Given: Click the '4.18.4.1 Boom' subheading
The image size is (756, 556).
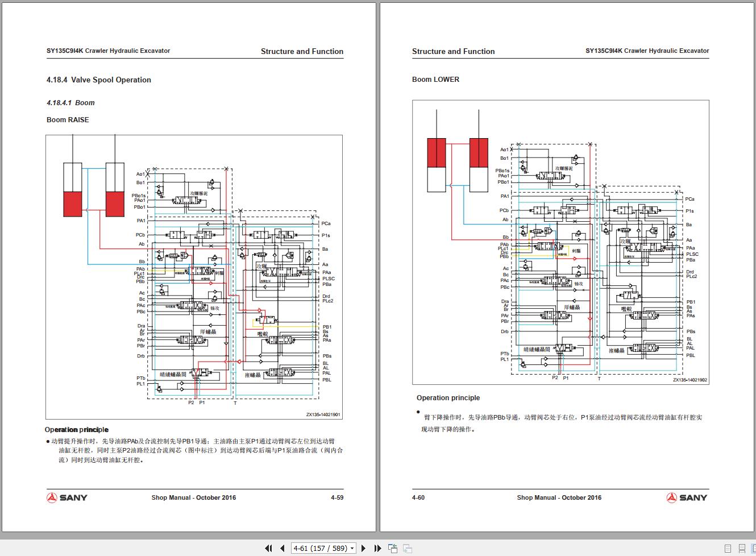Looking at the screenshot, I should (70, 103).
